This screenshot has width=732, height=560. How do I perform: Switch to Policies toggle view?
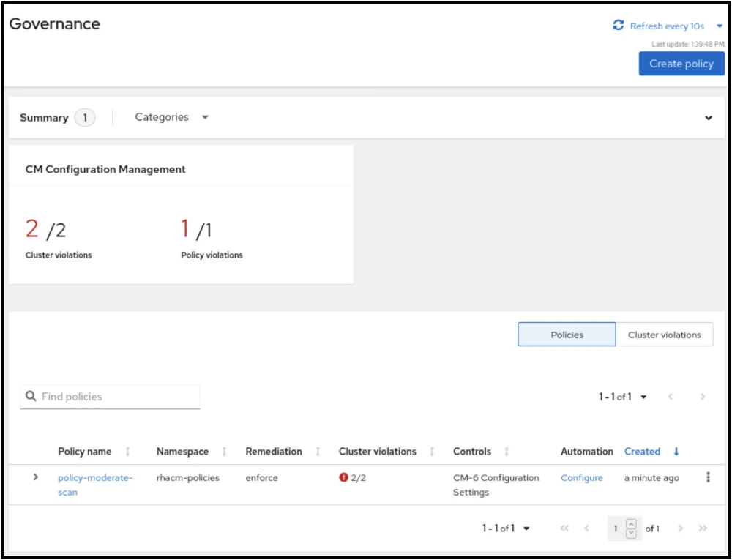pyautogui.click(x=567, y=335)
